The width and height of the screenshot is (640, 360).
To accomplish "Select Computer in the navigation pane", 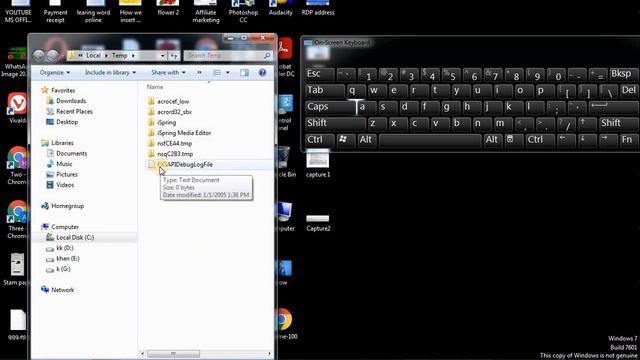I will coord(65,227).
